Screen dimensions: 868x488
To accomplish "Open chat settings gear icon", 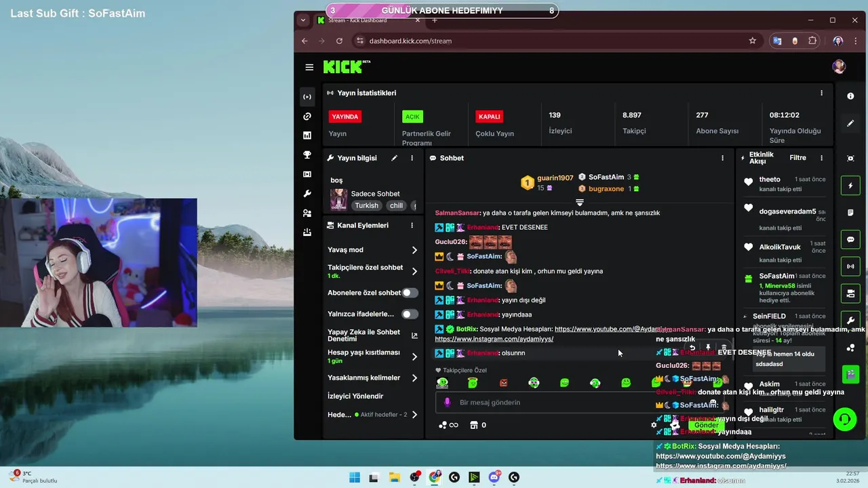I will coord(654,425).
